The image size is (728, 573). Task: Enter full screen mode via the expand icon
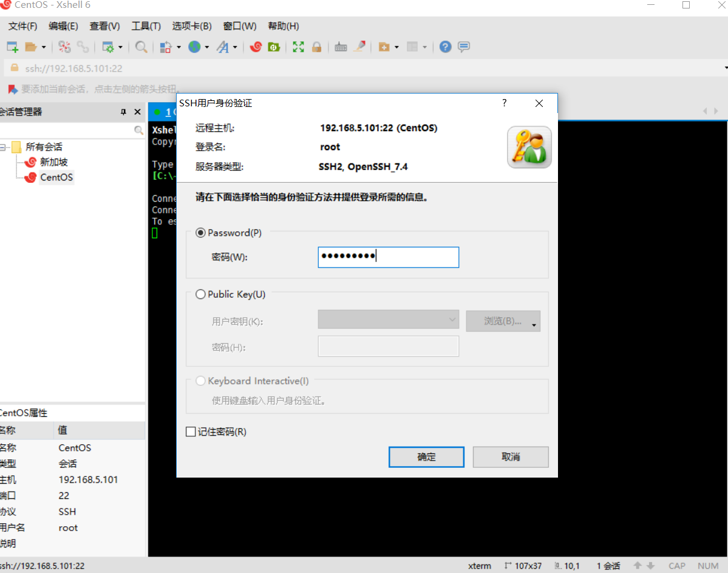click(298, 47)
